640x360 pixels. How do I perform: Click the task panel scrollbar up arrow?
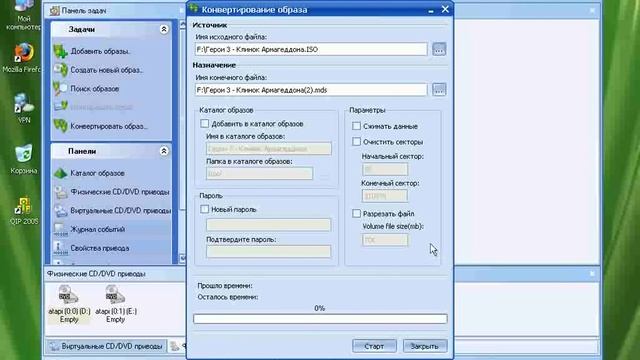182,25
